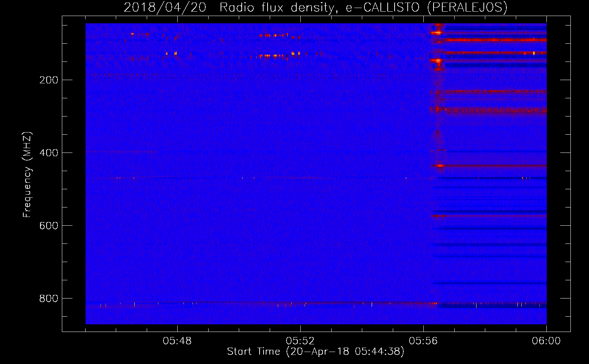Click the 06:00 time tick label
The width and height of the screenshot is (589, 364).
click(546, 341)
